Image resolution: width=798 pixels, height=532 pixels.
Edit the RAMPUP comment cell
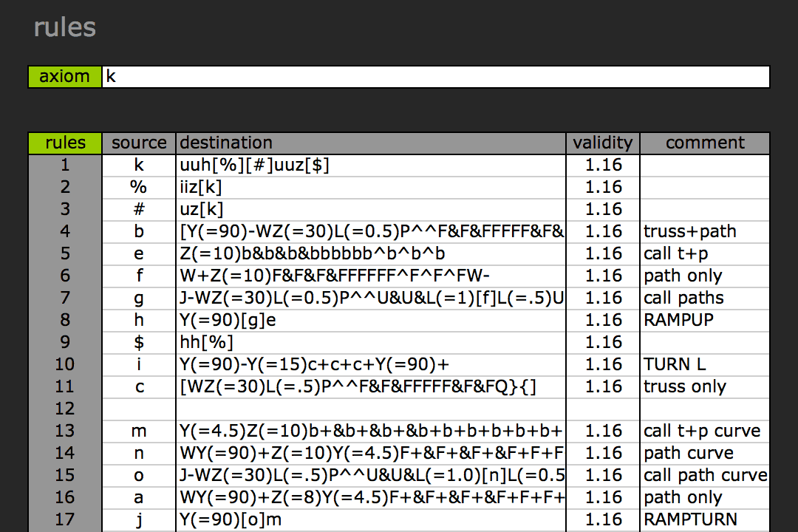click(x=705, y=320)
